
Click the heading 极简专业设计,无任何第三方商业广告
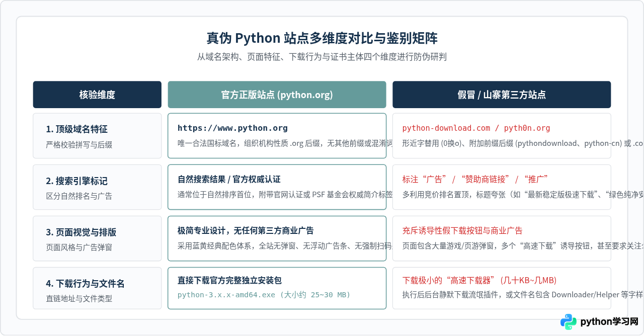[x=246, y=230]
